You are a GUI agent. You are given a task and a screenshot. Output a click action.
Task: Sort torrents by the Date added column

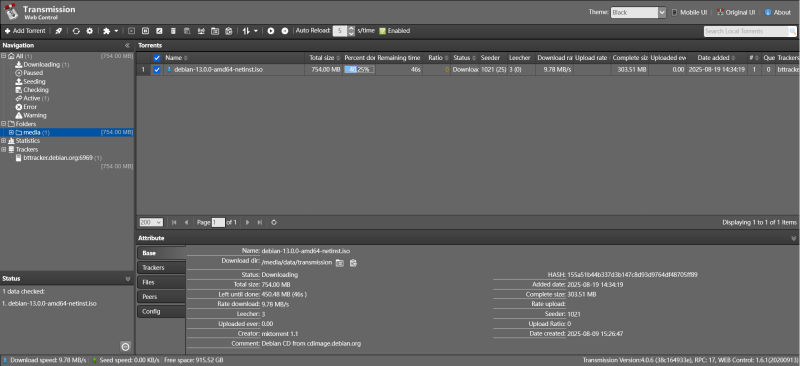tap(716, 58)
